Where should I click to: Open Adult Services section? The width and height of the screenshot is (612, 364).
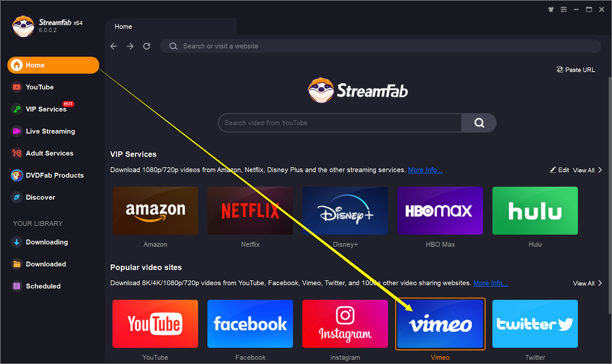49,153
